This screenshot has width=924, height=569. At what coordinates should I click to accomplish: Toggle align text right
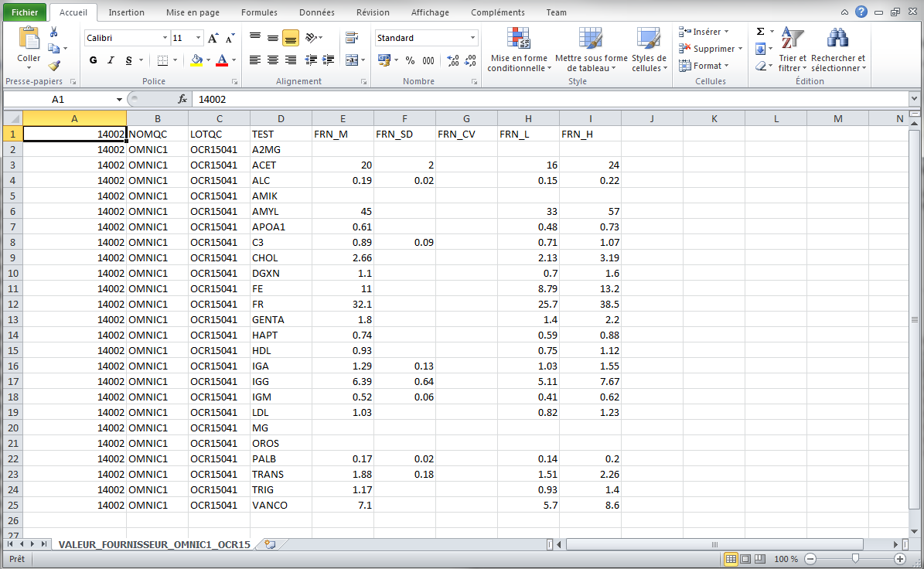pos(291,60)
